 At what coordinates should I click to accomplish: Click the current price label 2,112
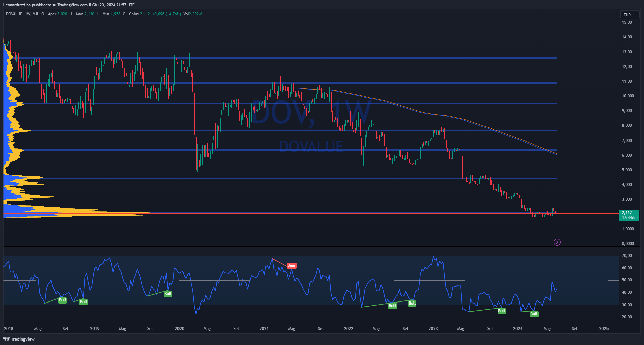pos(627,213)
